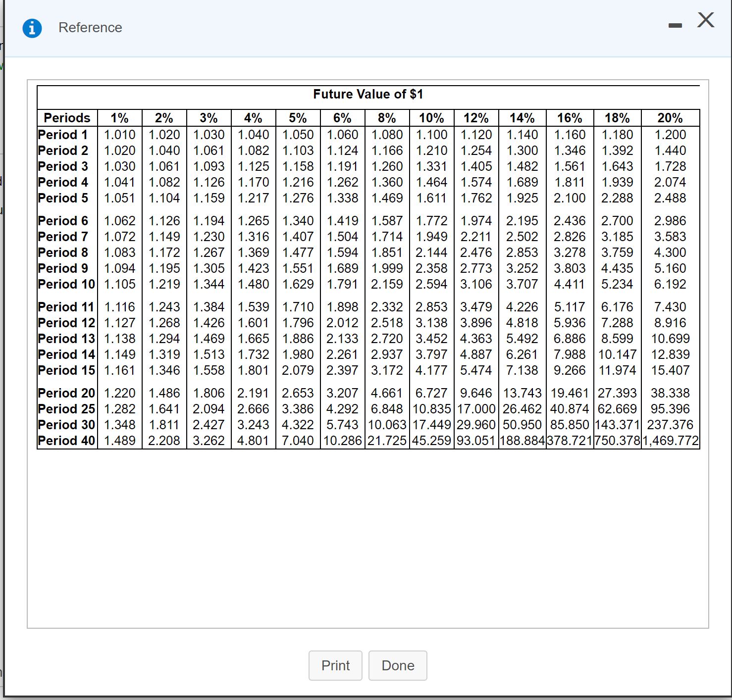Select the 'Period 14' row label
732x700 pixels.
66,354
